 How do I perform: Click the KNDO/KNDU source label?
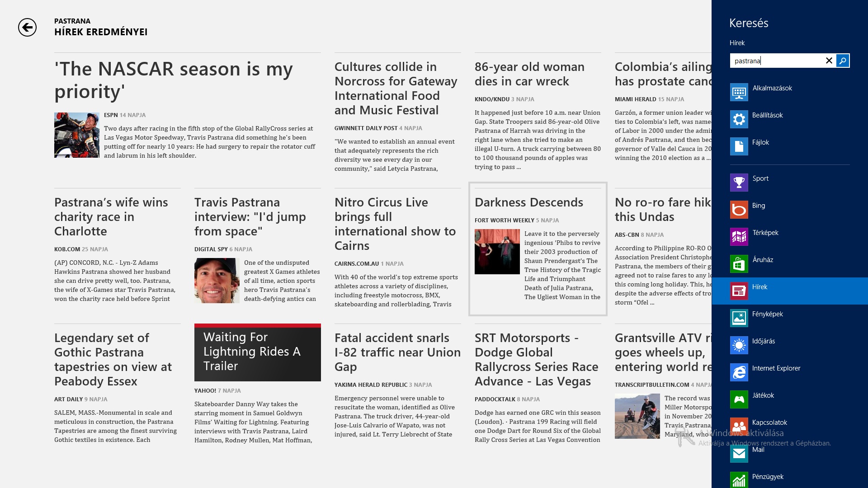click(492, 99)
